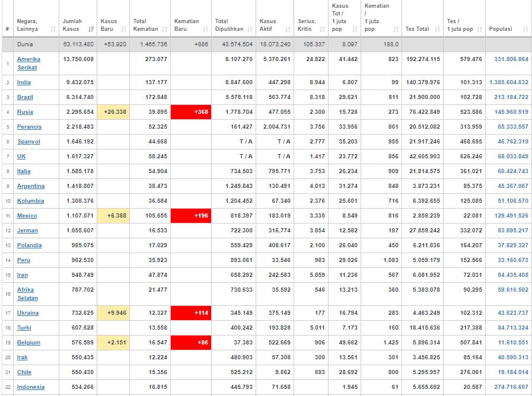Sort by the Total Dipulihkan column arrows

[x=250, y=29]
